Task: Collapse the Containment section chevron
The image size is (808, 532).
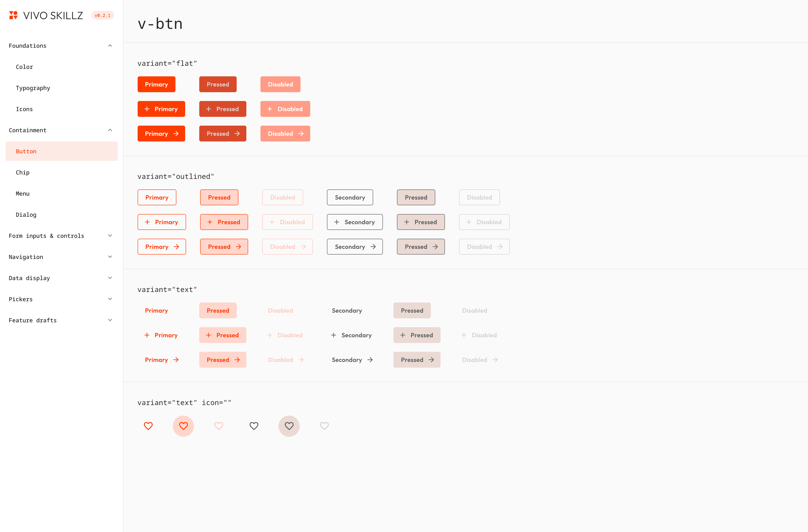Action: click(110, 130)
